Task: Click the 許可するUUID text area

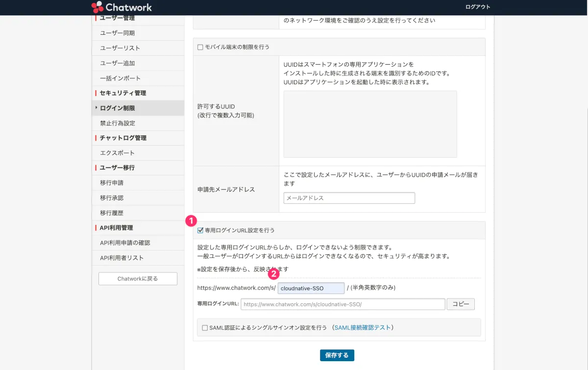Action: [370, 124]
